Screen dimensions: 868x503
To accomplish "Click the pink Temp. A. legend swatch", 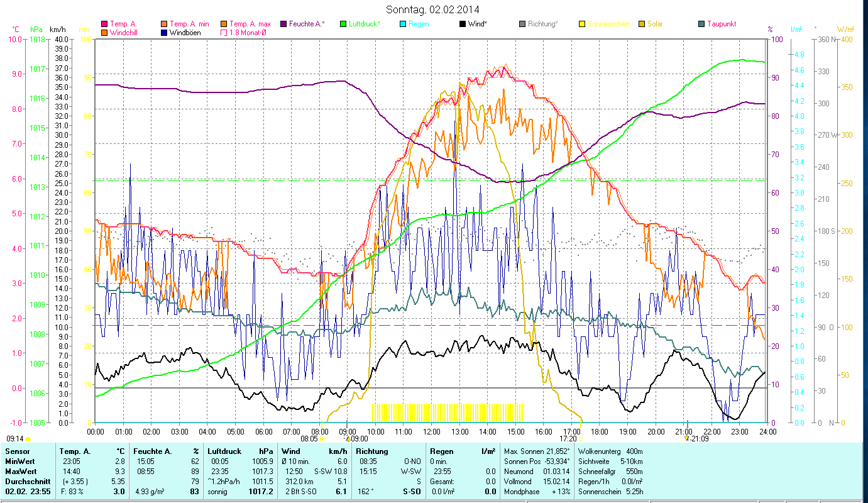I will pos(104,24).
